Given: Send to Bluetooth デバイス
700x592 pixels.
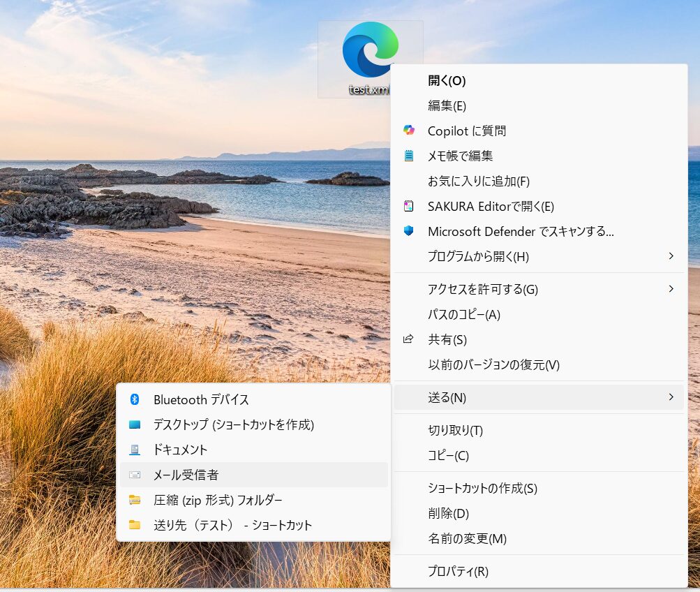Looking at the screenshot, I should coord(253,399).
